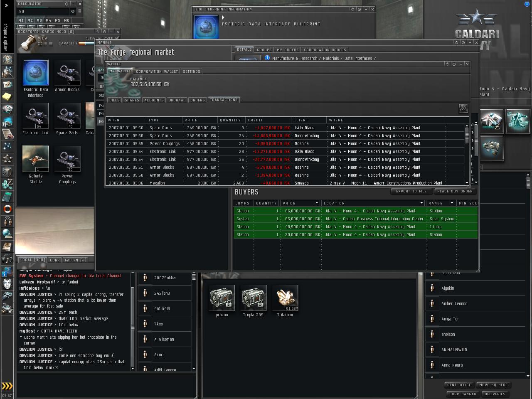This screenshot has height=399, width=532.
Task: Click the blue question-mark info sidebar icon
Action: 7,272
